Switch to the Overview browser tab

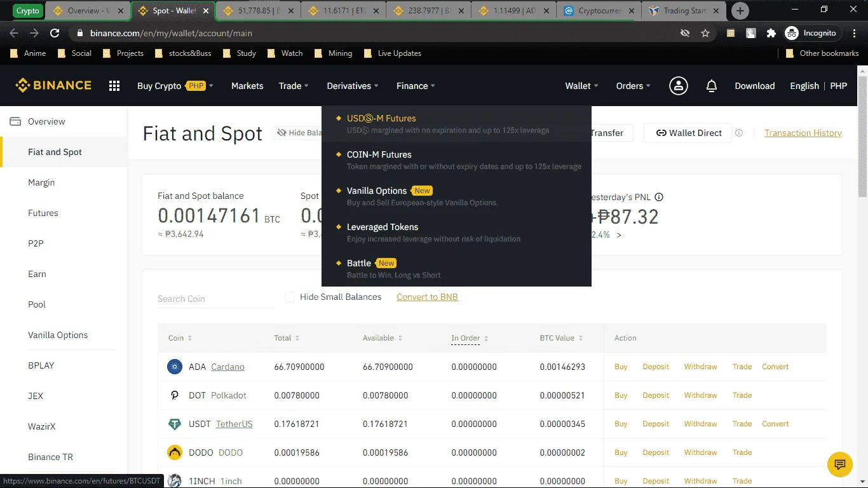(x=87, y=11)
